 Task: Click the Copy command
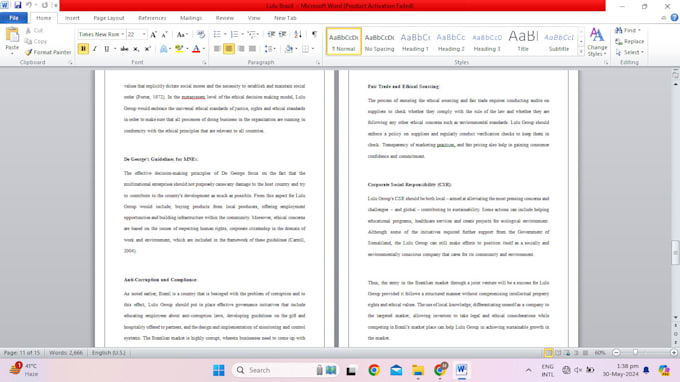[36, 41]
